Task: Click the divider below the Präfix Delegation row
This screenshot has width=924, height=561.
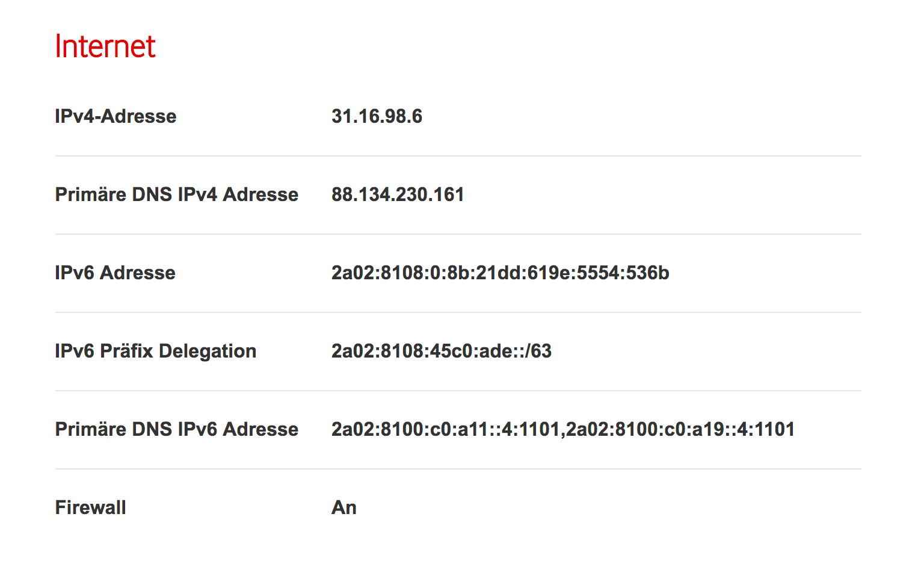Action: (x=458, y=391)
